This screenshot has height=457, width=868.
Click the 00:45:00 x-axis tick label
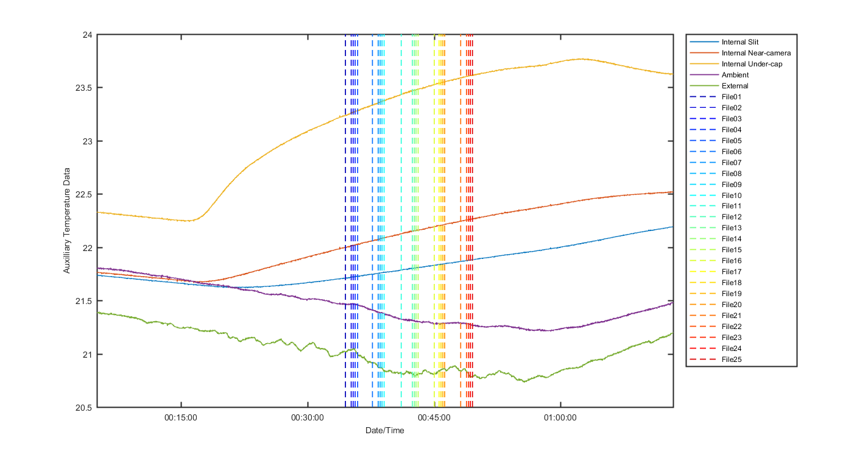435,418
